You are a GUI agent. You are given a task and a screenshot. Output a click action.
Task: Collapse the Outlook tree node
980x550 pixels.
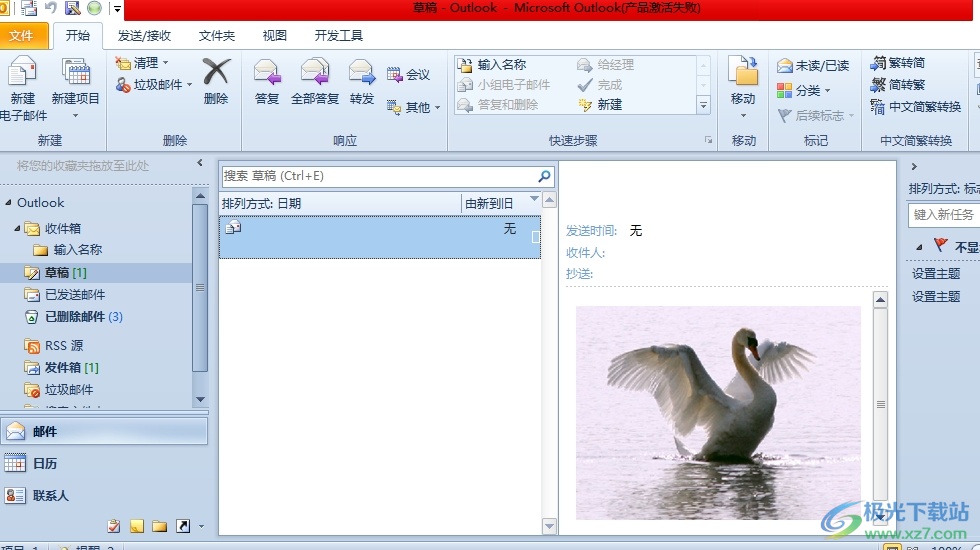click(8, 202)
